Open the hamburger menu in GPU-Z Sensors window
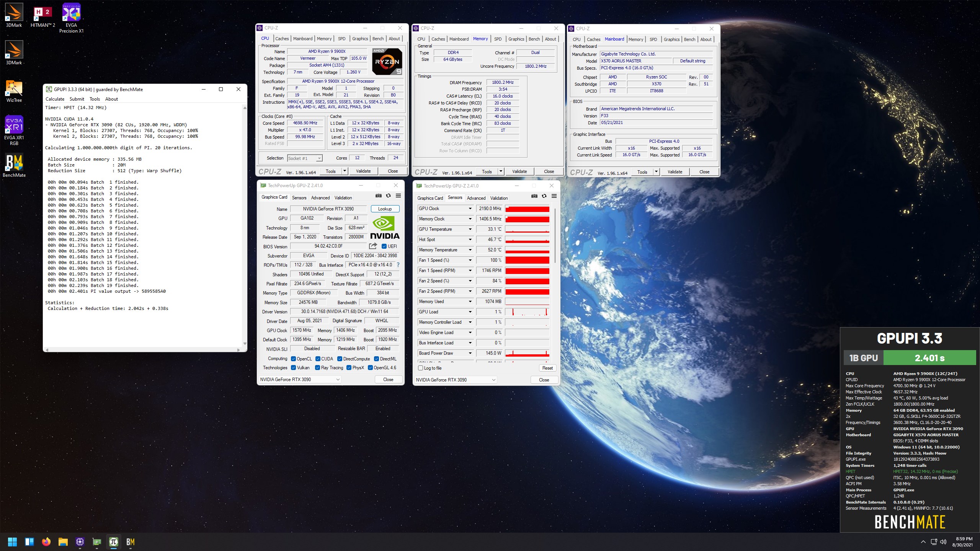The width and height of the screenshot is (980, 551). (x=554, y=196)
